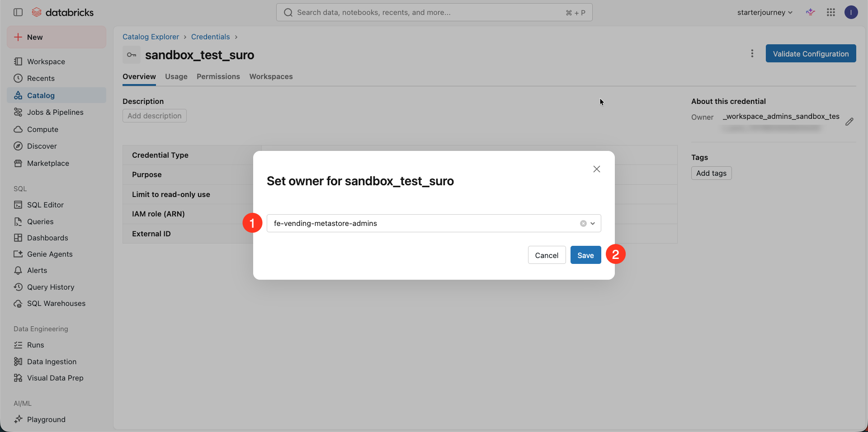Open the Databricks Assistant sparkle icon

coord(811,12)
